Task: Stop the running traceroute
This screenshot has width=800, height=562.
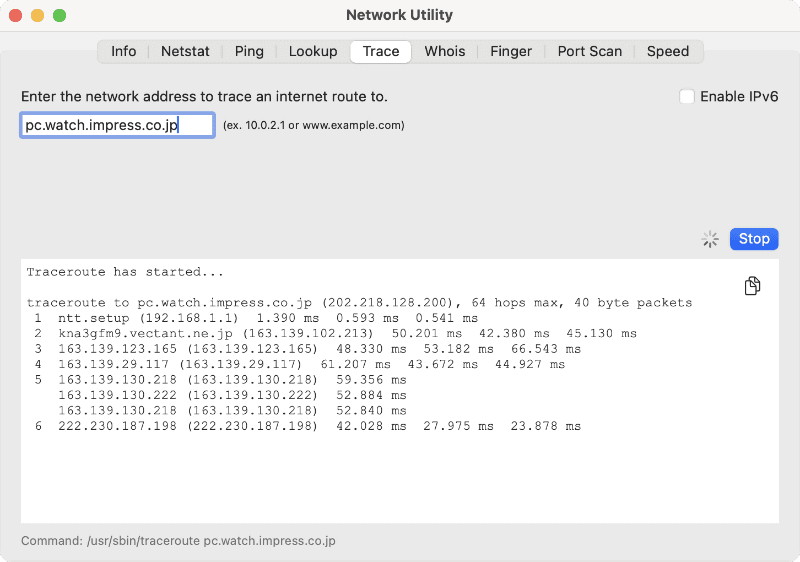Action: click(x=754, y=239)
